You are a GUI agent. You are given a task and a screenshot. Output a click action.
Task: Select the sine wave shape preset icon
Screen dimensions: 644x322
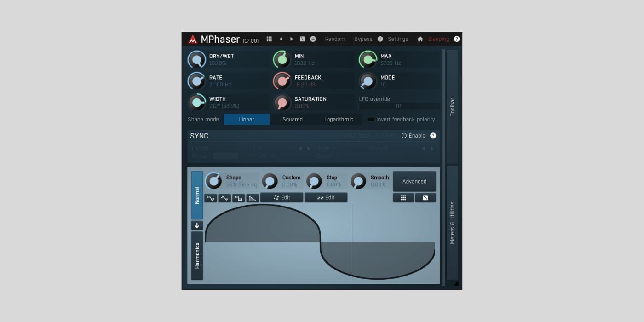tap(211, 198)
